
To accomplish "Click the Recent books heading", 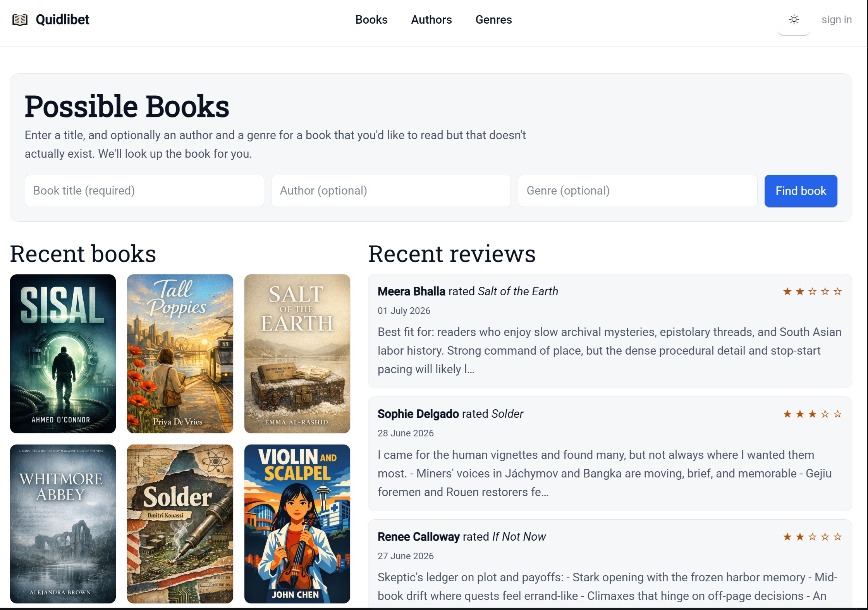I will click(83, 254).
